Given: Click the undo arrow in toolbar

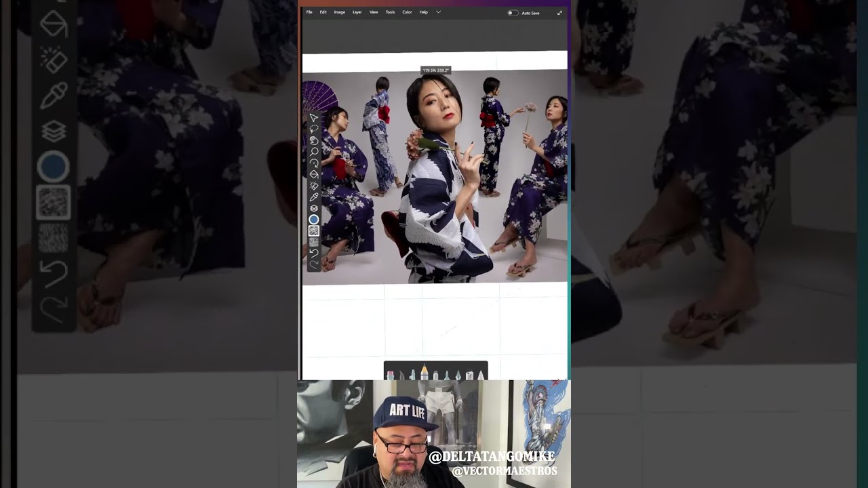Looking at the screenshot, I should tap(314, 253).
